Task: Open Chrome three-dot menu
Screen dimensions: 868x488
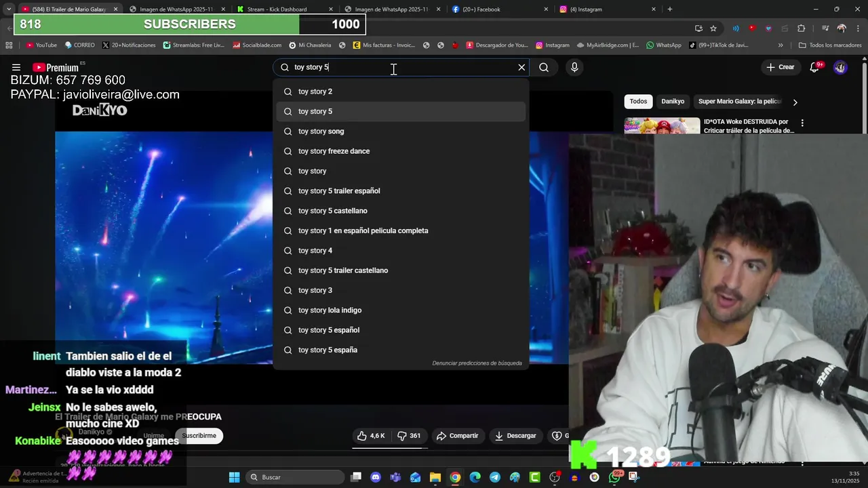Action: point(857,28)
